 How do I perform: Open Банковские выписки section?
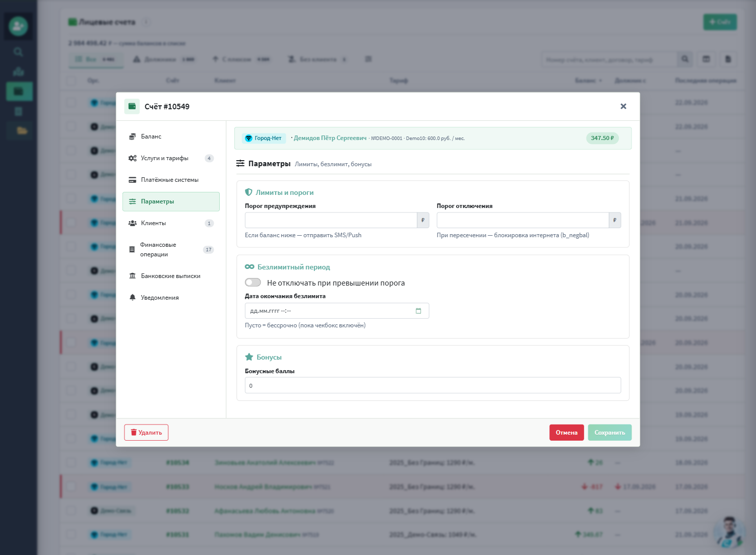click(x=171, y=276)
